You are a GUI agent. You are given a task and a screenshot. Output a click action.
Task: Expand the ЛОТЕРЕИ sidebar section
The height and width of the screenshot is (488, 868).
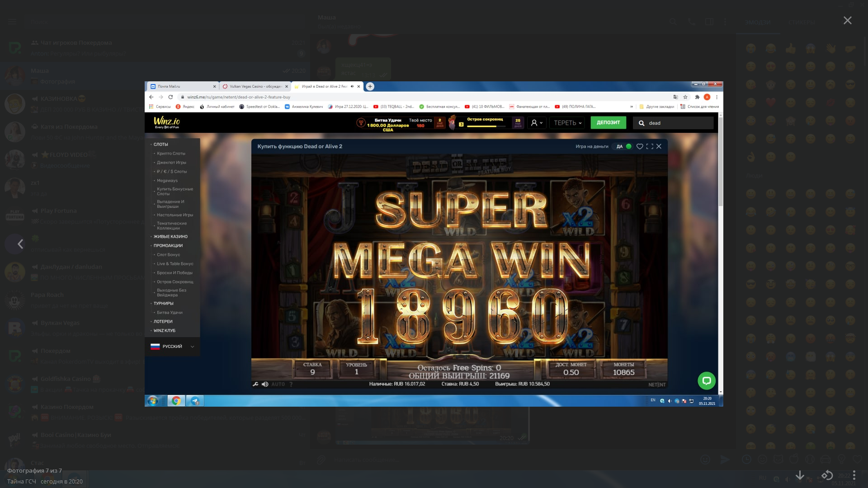pos(163,322)
